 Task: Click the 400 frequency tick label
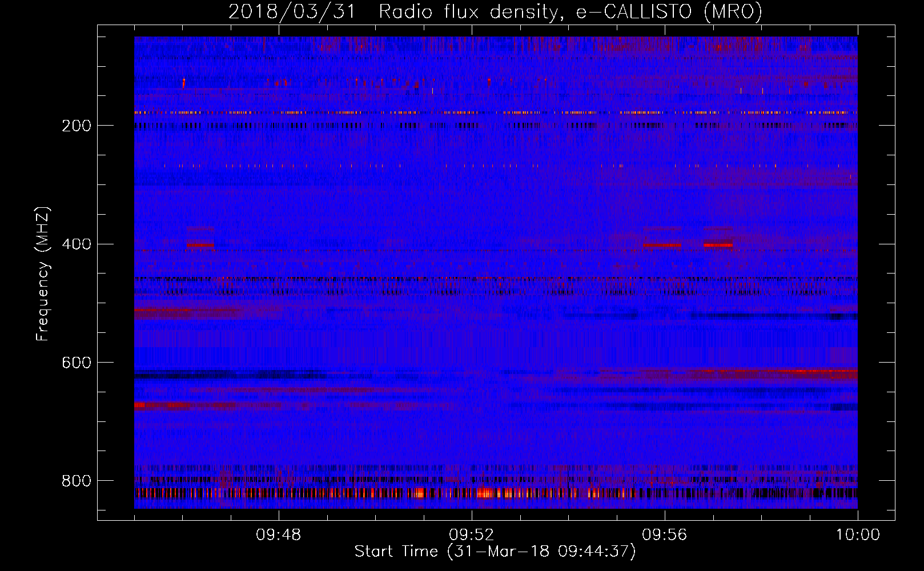coord(77,244)
